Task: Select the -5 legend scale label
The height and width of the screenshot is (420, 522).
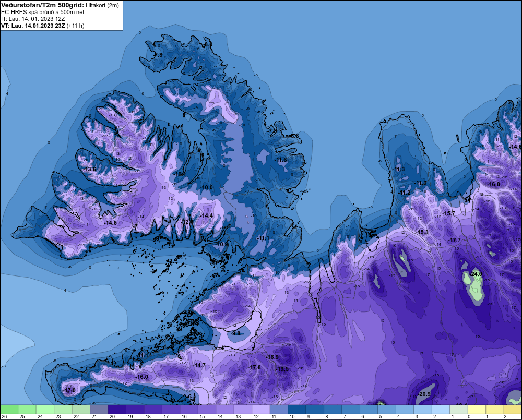Action: tap(379, 416)
